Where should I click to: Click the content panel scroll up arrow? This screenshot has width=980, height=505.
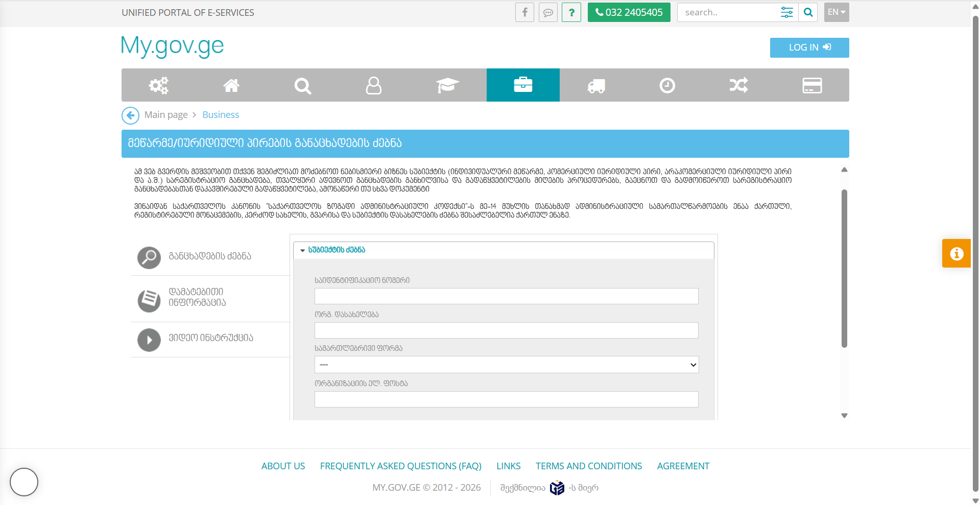point(844,170)
